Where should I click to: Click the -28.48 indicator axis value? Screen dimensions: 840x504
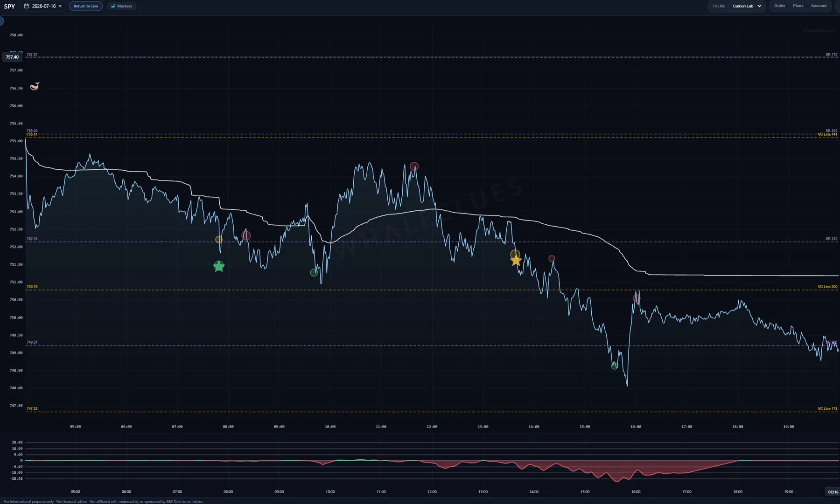point(17,478)
